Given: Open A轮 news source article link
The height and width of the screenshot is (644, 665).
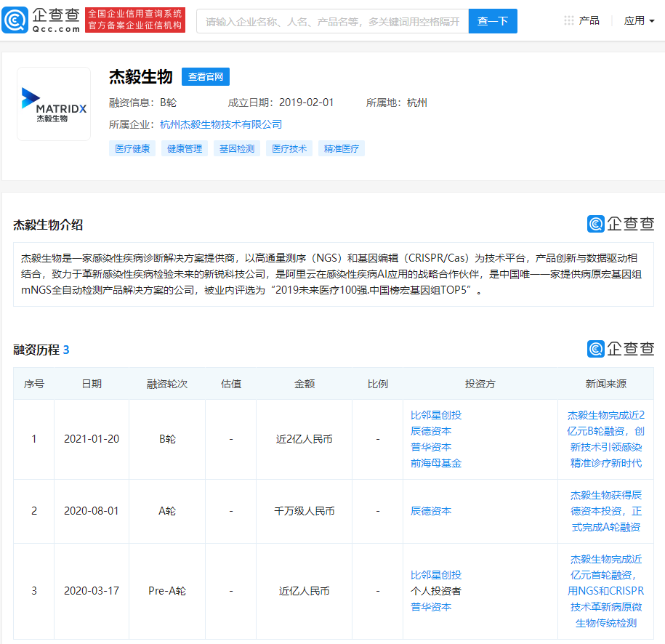Looking at the screenshot, I should [605, 511].
